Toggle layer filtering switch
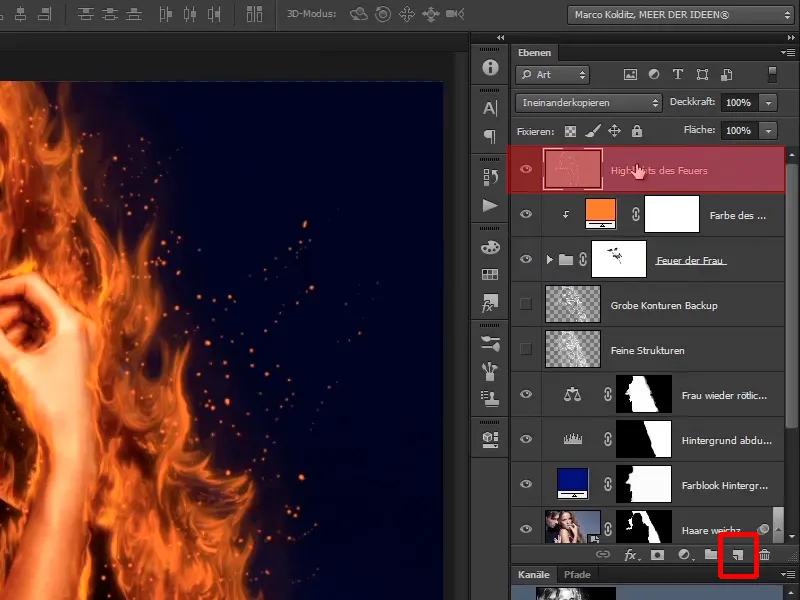 click(x=772, y=74)
